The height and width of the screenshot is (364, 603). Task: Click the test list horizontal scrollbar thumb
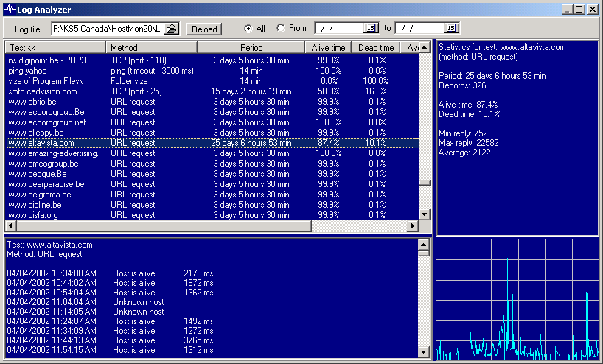pos(164,226)
